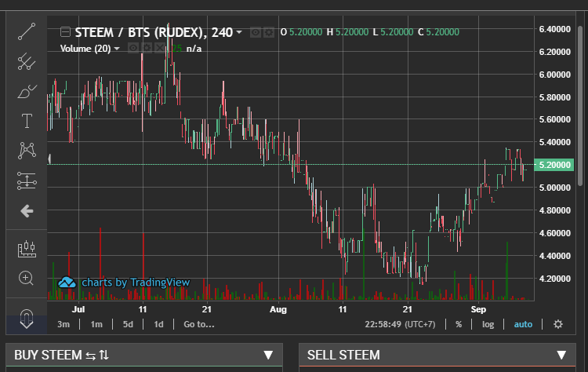Toggle percent scale mode
588x372 pixels.
[x=459, y=324]
